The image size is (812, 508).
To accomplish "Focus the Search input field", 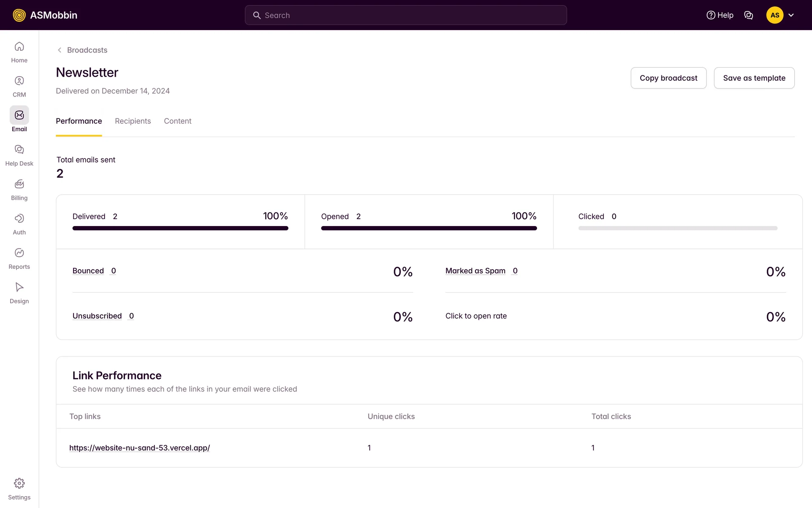I will pos(406,15).
